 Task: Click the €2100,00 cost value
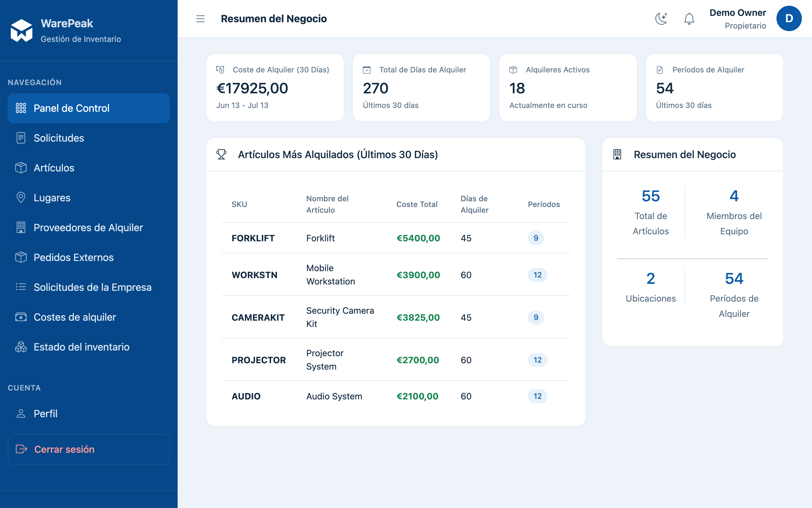(x=417, y=397)
